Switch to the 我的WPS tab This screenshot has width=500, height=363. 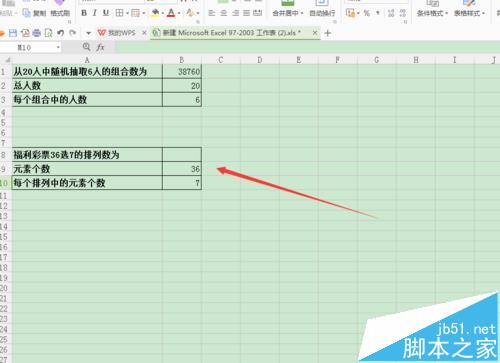117,33
